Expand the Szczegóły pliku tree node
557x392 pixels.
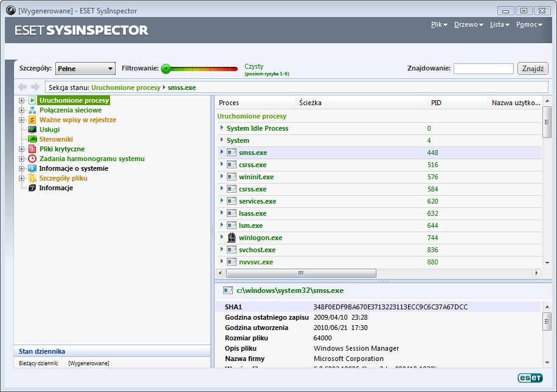click(22, 178)
